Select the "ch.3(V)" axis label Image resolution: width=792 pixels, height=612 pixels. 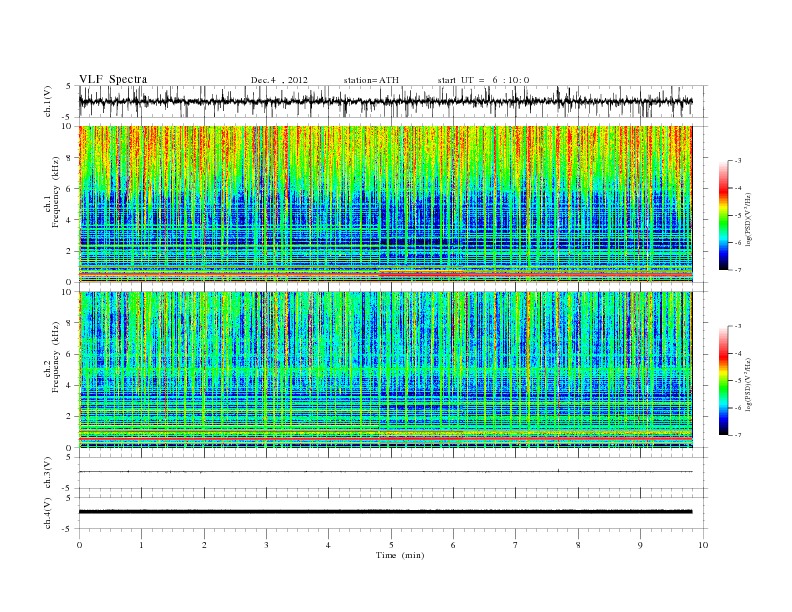coord(47,473)
